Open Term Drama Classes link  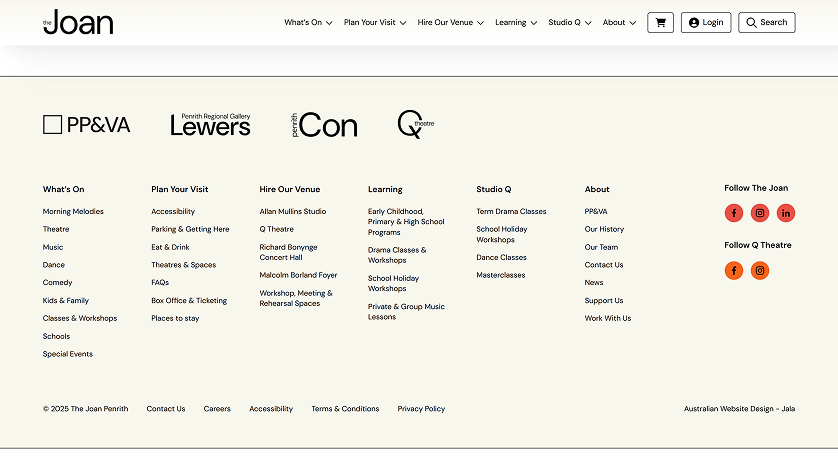coord(511,211)
